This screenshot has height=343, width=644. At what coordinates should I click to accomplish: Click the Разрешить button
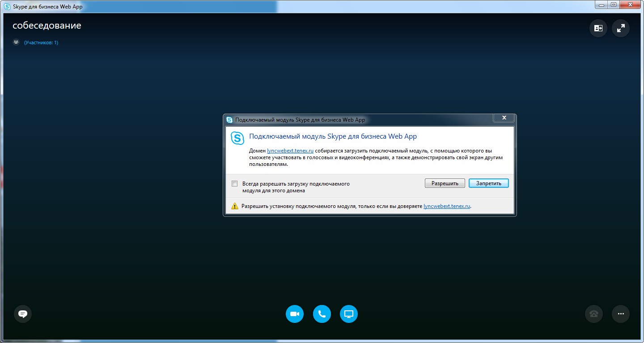point(445,183)
